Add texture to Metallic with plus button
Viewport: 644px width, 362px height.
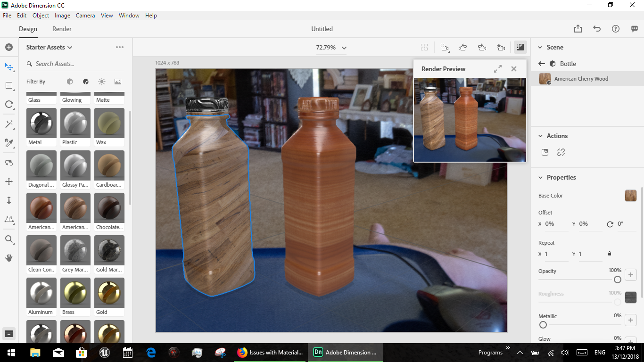click(x=631, y=320)
